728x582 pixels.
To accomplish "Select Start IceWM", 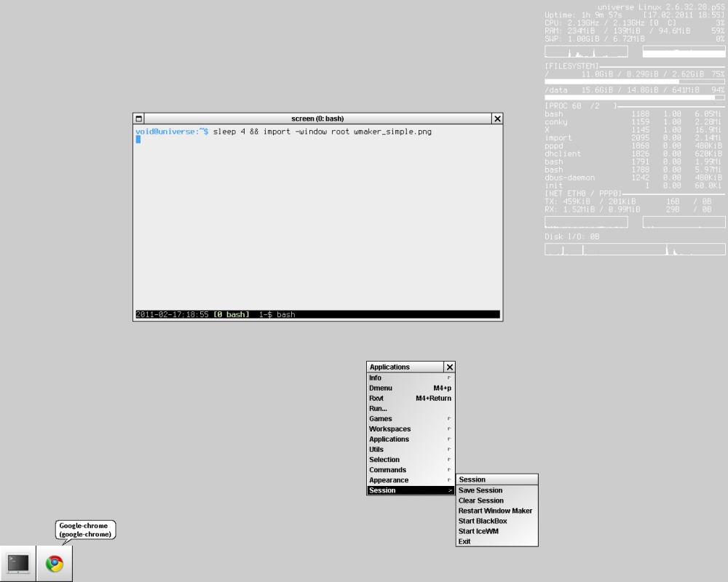I will tap(496, 531).
